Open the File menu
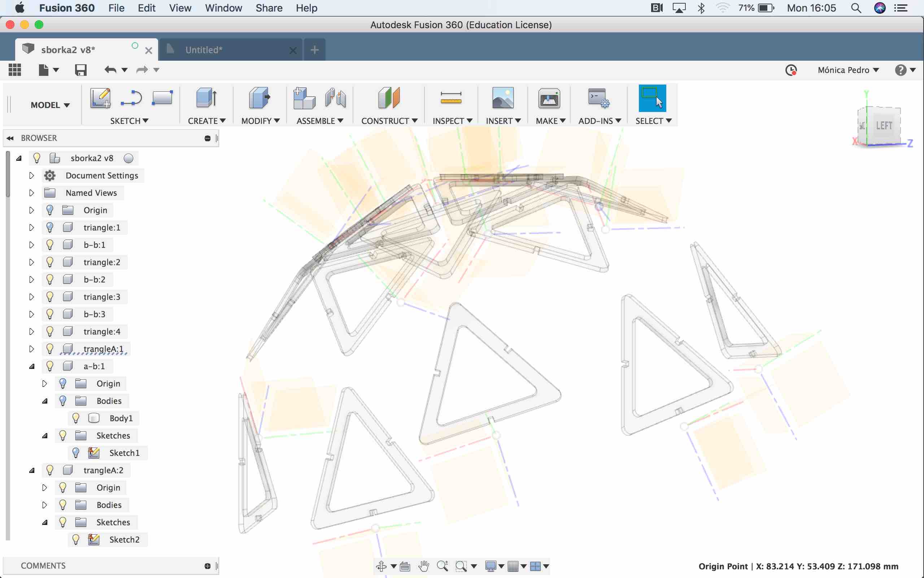Viewport: 924px width, 578px height. (x=116, y=8)
